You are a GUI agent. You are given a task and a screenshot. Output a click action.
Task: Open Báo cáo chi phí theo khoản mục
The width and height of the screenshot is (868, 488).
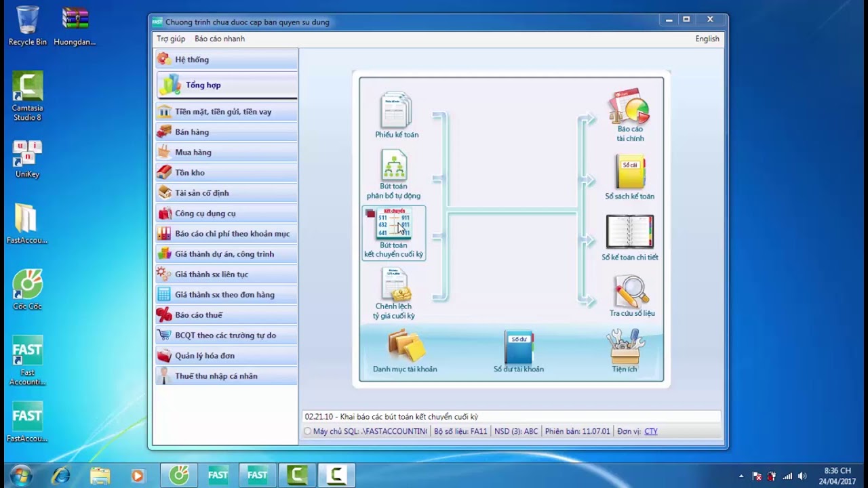tap(226, 234)
